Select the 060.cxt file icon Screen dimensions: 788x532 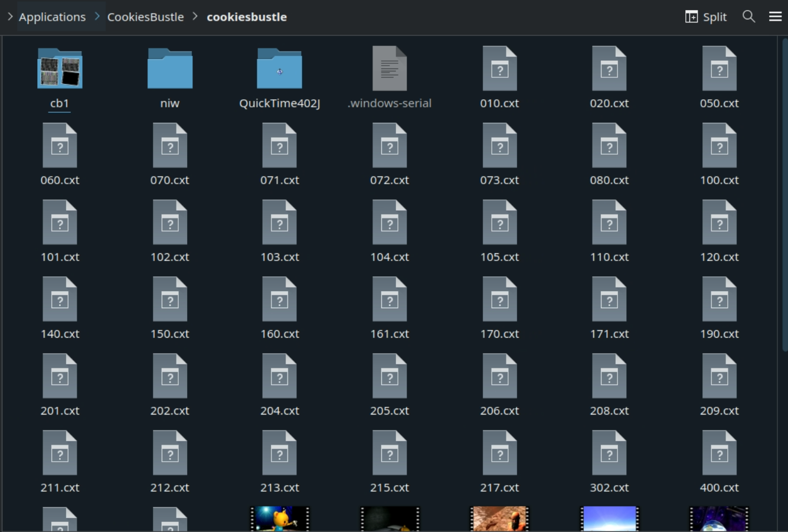click(x=60, y=145)
